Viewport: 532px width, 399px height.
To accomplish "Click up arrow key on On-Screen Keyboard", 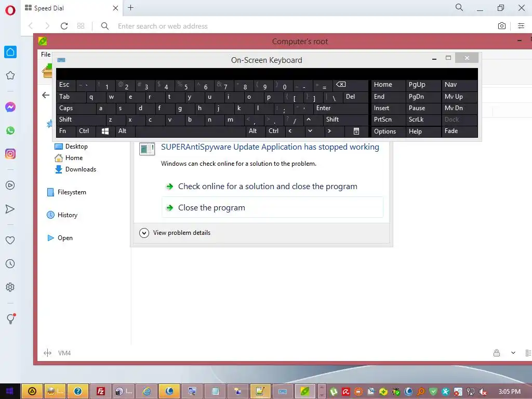I will pos(313,119).
